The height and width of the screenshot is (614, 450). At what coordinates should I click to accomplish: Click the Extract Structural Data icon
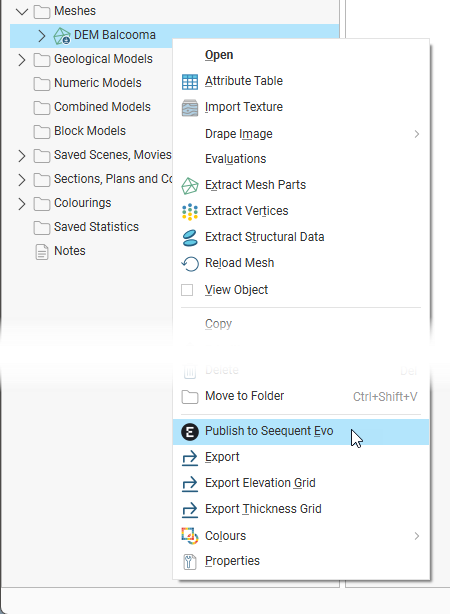190,238
